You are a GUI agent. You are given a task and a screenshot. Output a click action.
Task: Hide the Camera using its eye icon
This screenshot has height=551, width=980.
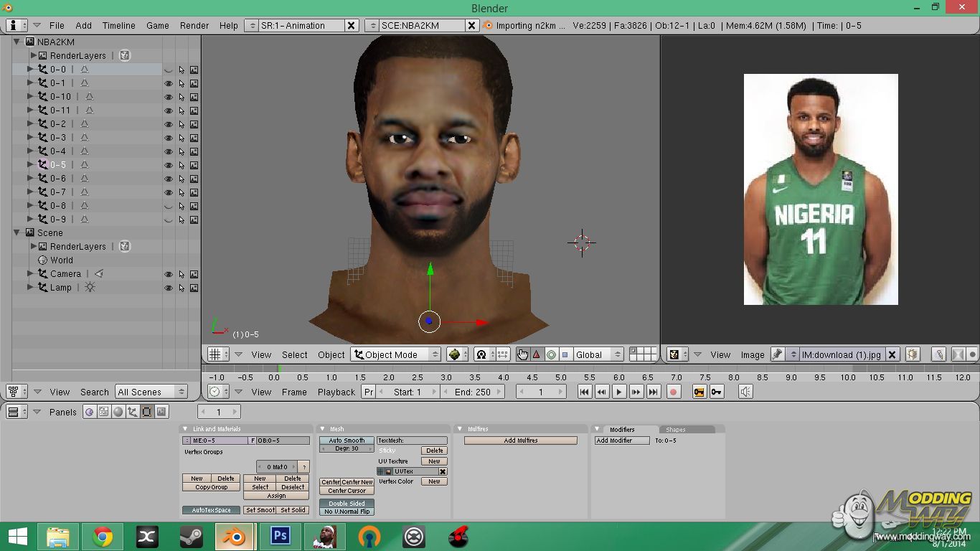click(x=169, y=274)
